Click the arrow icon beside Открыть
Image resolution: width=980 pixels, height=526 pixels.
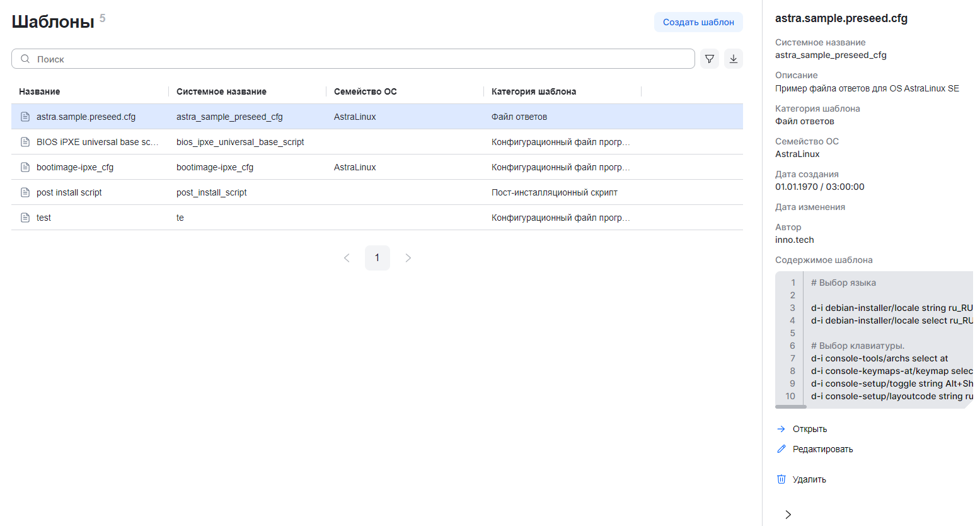point(781,429)
